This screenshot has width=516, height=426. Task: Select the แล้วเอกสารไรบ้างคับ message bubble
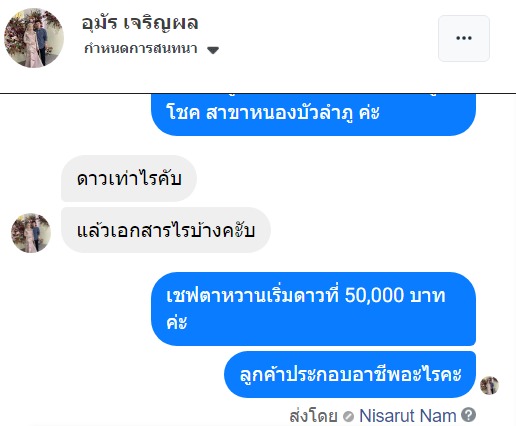[166, 230]
